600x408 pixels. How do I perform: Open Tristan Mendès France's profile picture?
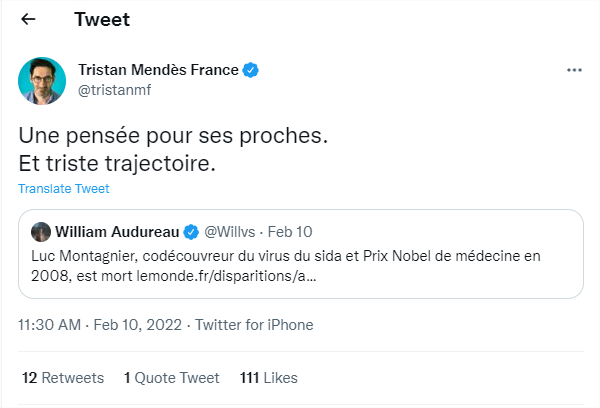click(x=42, y=80)
